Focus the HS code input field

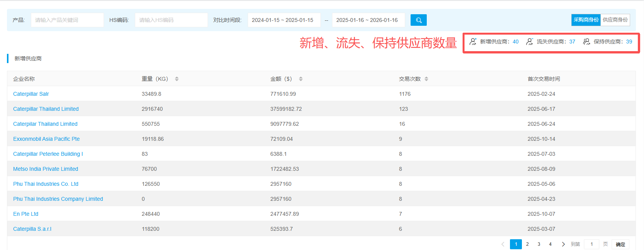171,20
